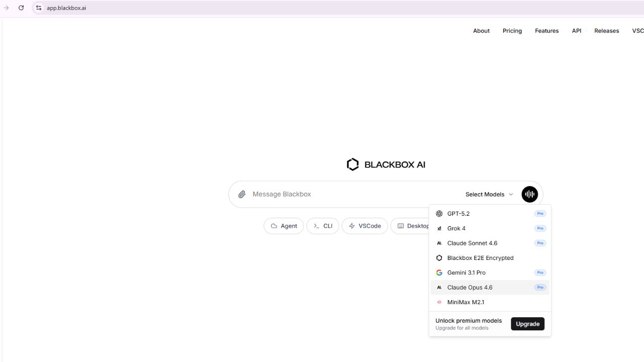Click the terminal icon on the CLI chip
This screenshot has width=644, height=362.
pos(314,226)
